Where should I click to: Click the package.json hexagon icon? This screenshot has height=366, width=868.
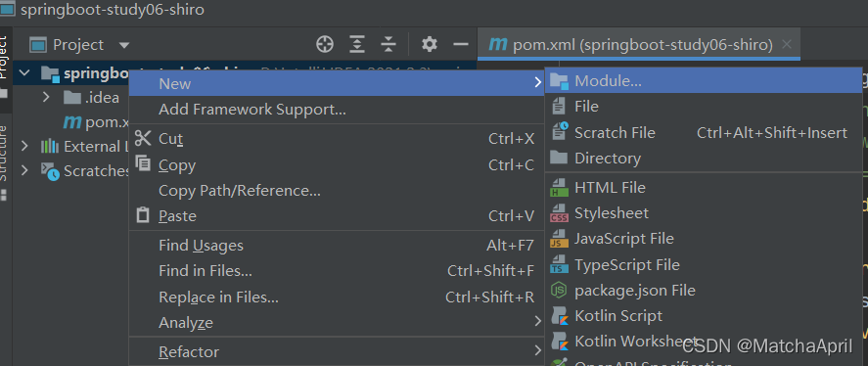click(559, 290)
